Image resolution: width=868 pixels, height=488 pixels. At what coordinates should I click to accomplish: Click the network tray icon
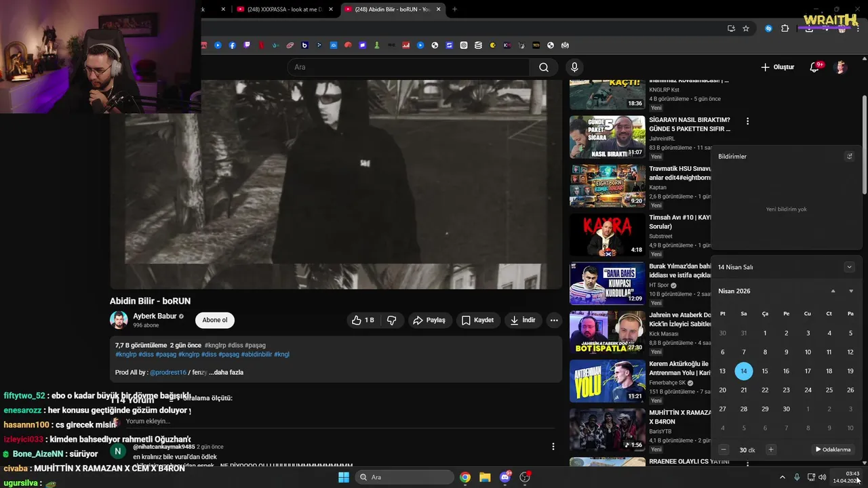(x=811, y=477)
